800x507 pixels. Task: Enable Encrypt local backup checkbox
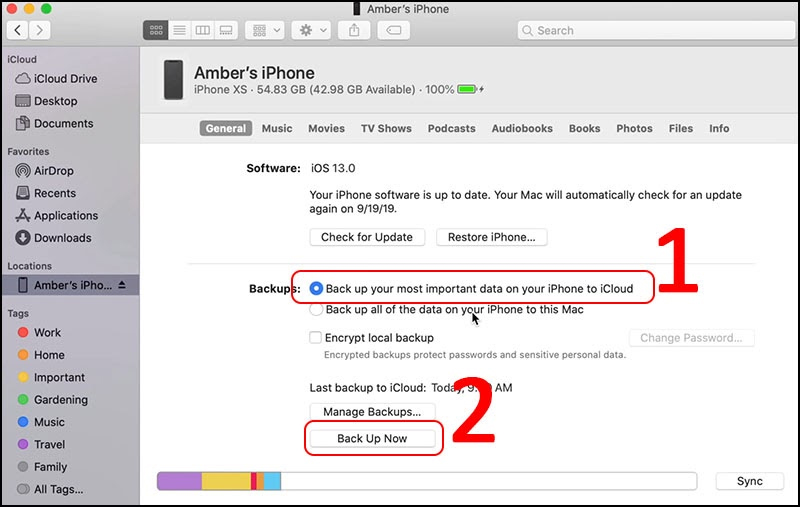tap(315, 338)
